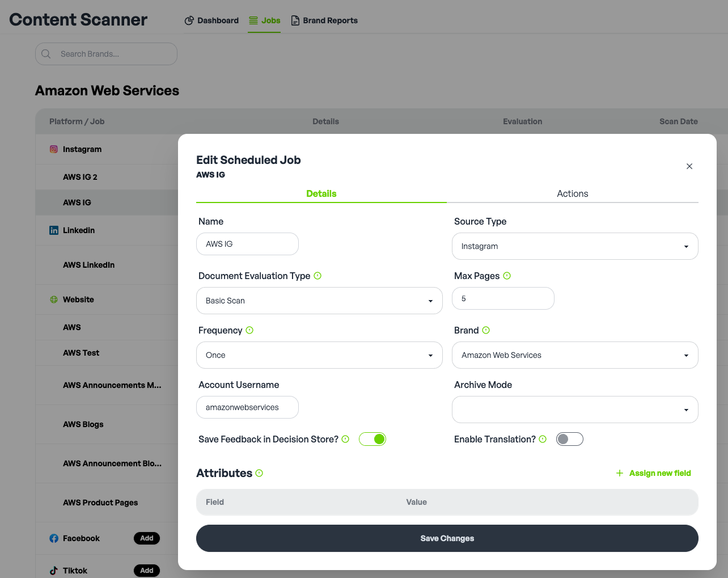The width and height of the screenshot is (728, 578).
Task: Click the Max Pages info icon
Action: coord(507,276)
